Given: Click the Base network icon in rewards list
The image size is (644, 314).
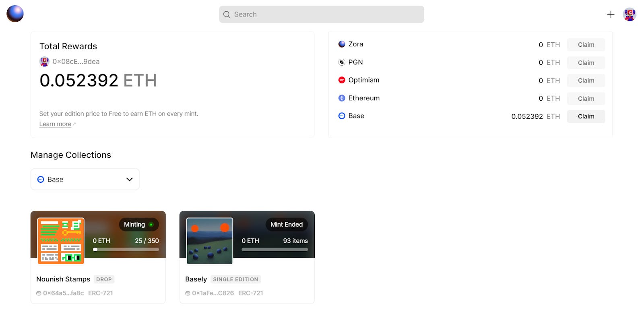Looking at the screenshot, I should [342, 116].
